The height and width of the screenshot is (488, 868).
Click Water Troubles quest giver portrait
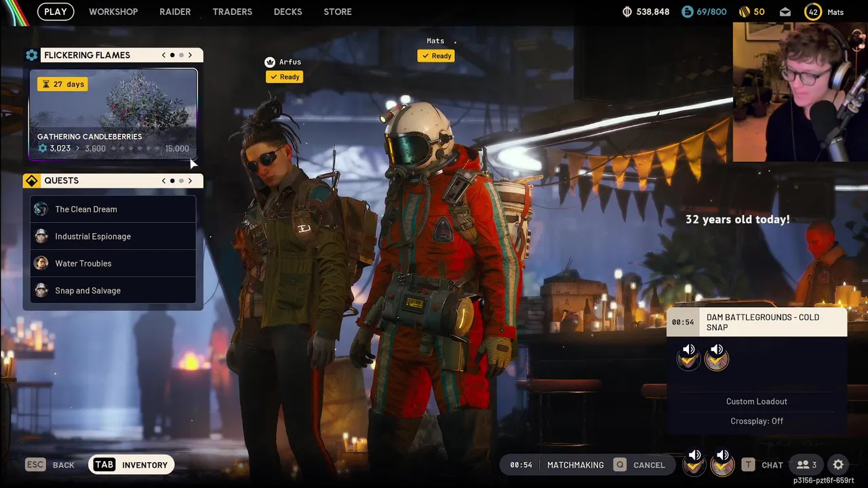click(41, 264)
